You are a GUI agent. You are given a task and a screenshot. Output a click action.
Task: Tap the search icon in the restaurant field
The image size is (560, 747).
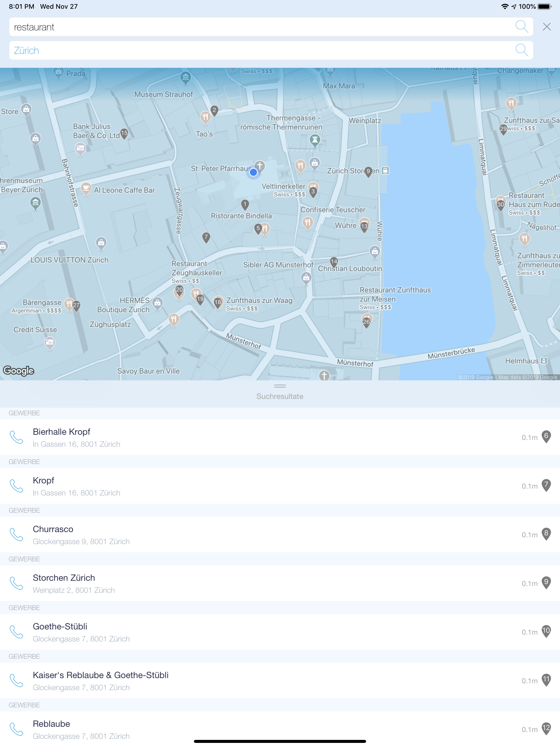(521, 27)
